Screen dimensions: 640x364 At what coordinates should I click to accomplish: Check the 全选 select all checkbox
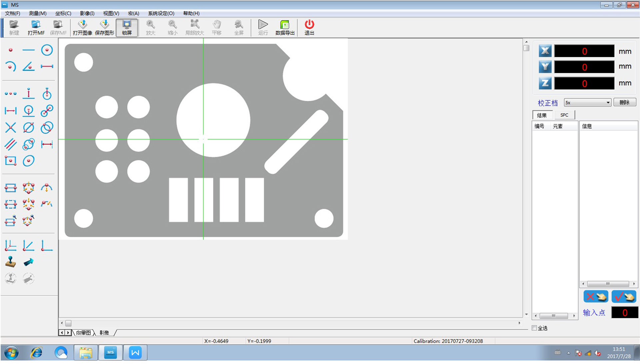pyautogui.click(x=534, y=328)
